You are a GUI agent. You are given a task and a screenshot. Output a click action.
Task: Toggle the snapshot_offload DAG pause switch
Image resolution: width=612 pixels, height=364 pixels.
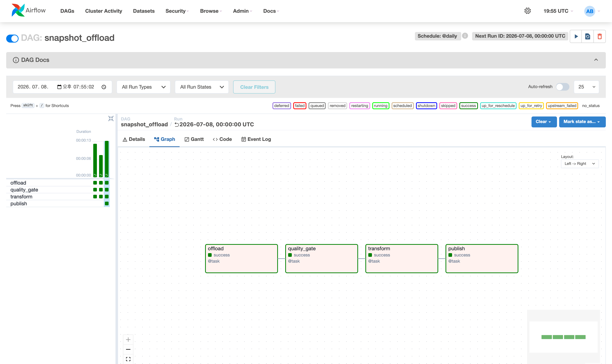(x=12, y=38)
